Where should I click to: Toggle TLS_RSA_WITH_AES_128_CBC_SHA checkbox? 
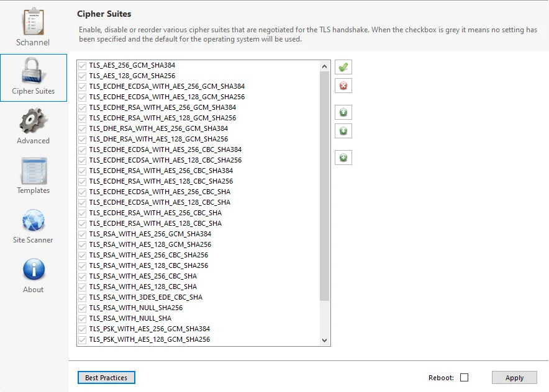click(82, 287)
